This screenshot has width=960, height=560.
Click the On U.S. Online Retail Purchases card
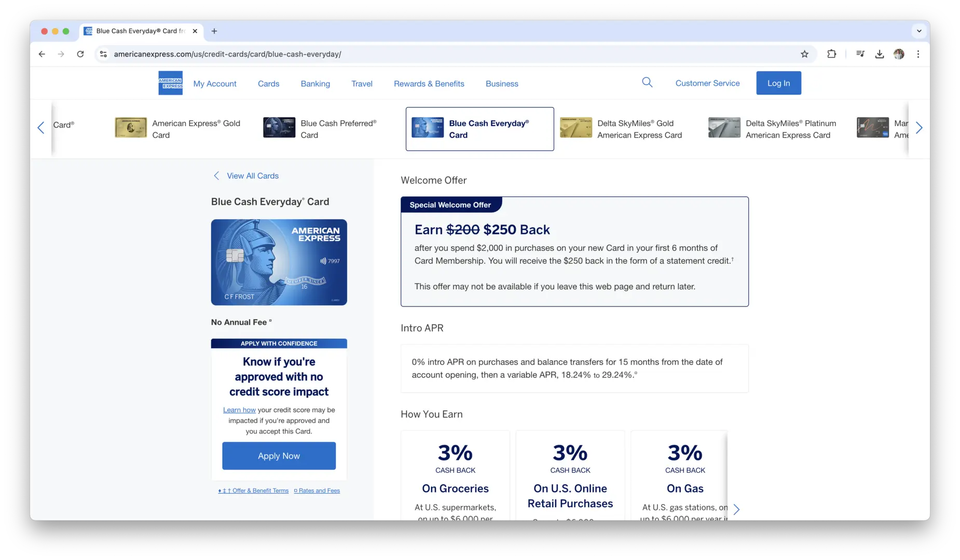570,475
